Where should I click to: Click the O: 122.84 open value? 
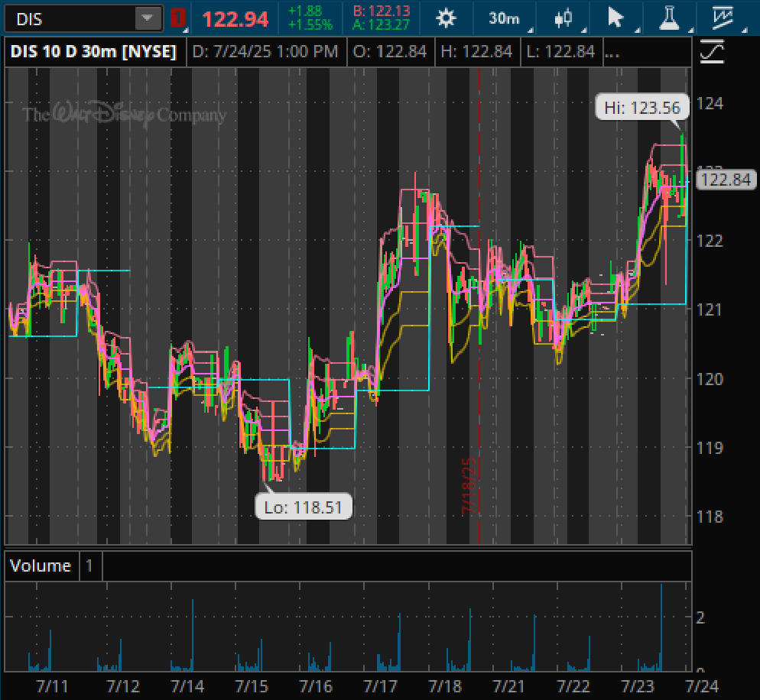tap(390, 51)
